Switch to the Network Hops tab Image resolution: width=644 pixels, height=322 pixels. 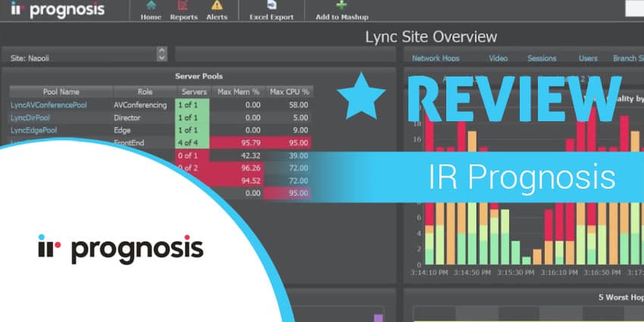[x=436, y=58]
